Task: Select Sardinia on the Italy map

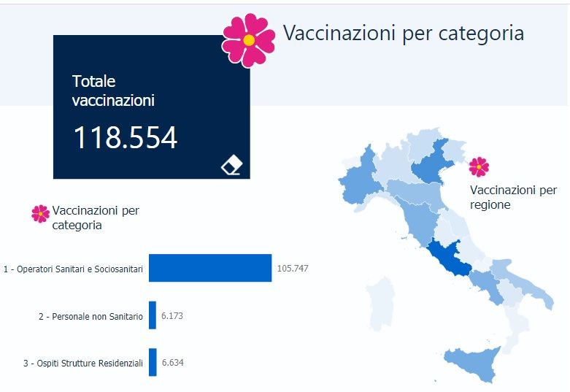Action: point(382,301)
